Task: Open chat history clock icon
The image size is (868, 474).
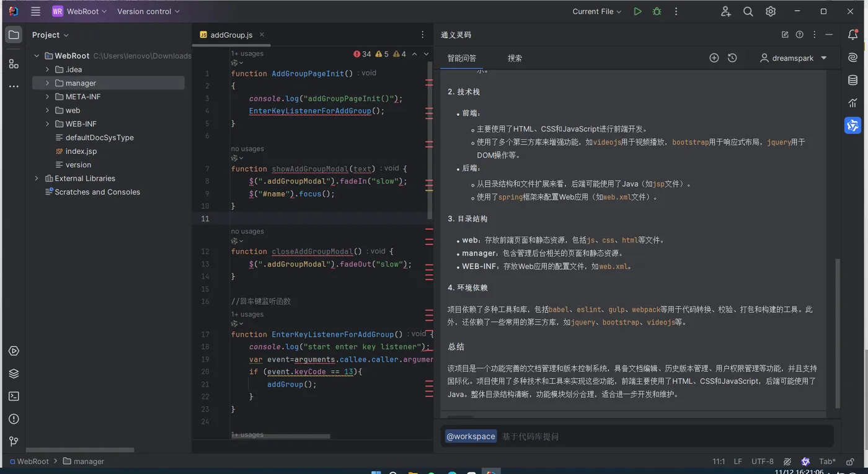Action: 732,58
